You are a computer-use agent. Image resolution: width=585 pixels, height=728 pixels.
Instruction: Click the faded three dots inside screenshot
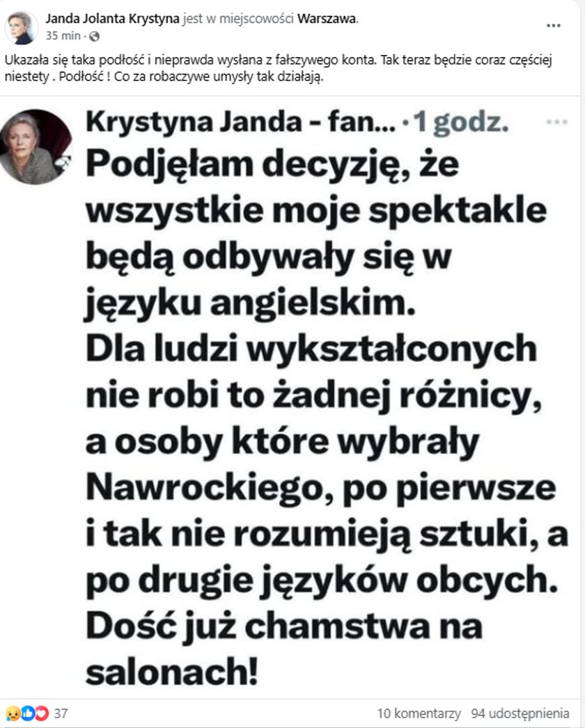click(556, 122)
